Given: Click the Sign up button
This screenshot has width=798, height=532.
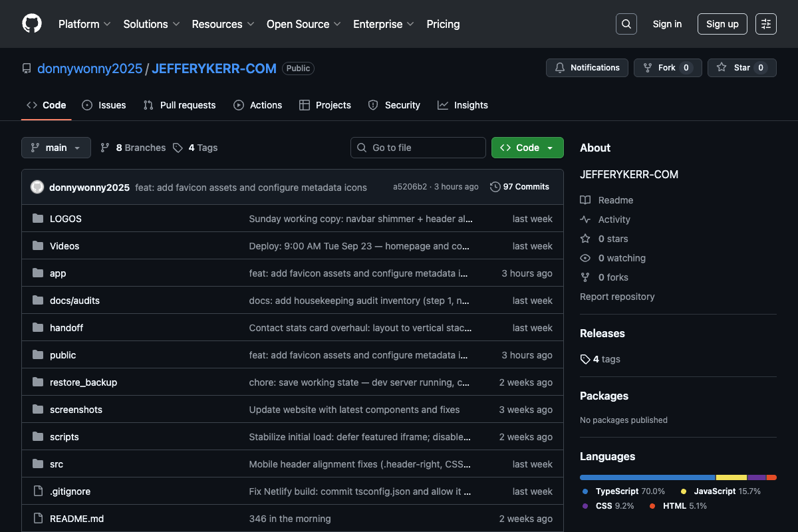Looking at the screenshot, I should pos(722,24).
